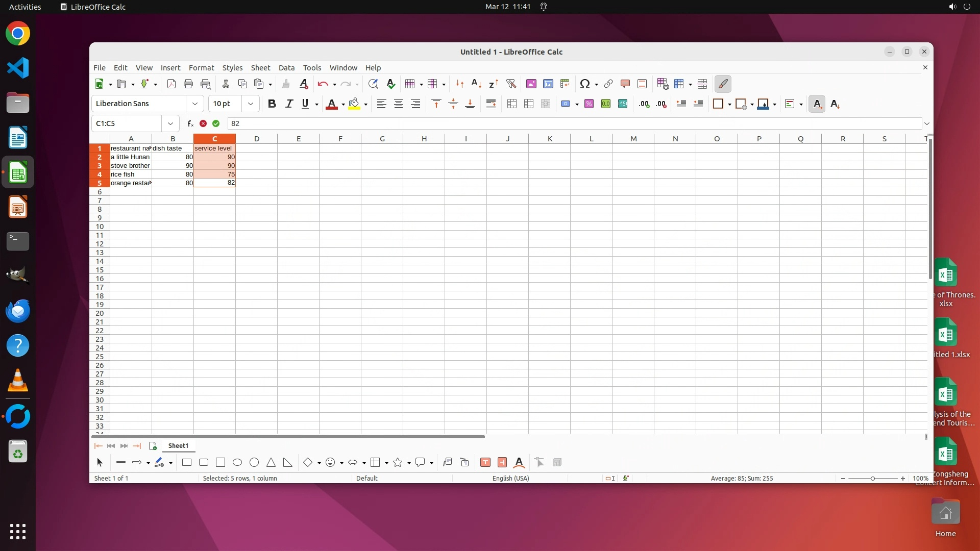Click the Cut scissors icon
Image resolution: width=980 pixels, height=551 pixels.
click(x=226, y=84)
